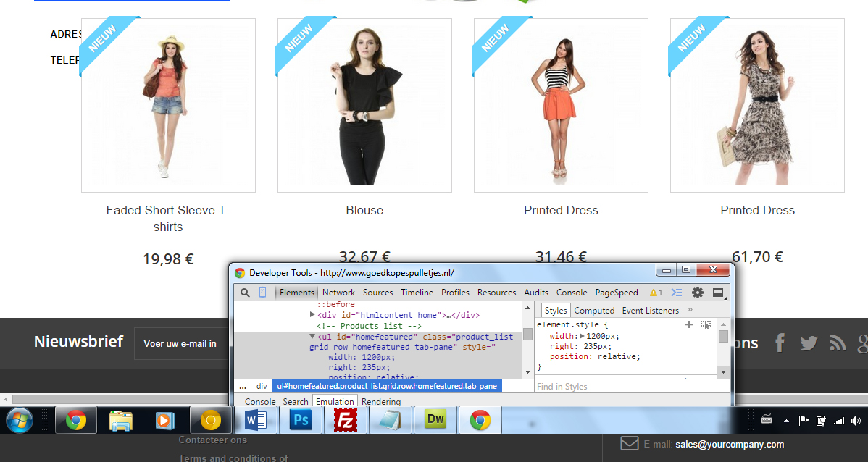Add a new style rule plus icon
This screenshot has width=868, height=462.
(688, 325)
